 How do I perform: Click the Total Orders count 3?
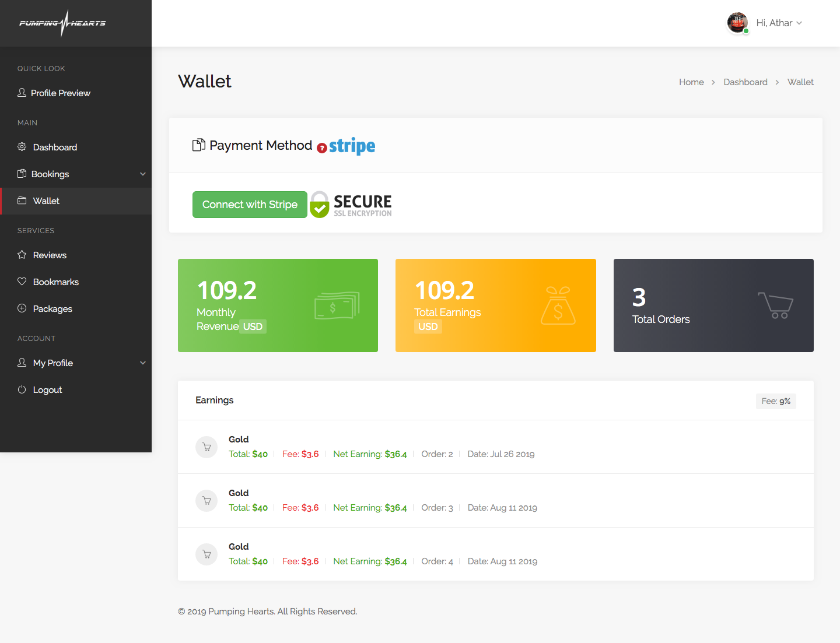[x=639, y=297]
